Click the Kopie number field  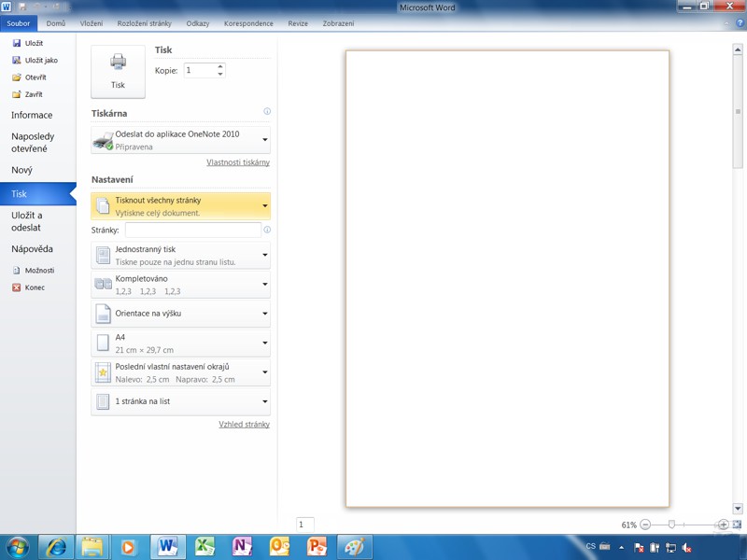click(200, 71)
